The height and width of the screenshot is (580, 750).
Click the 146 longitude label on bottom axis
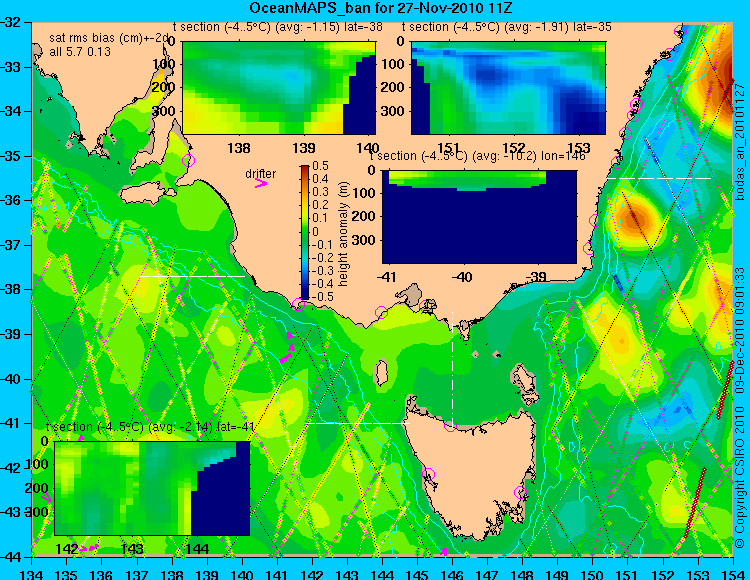click(452, 573)
